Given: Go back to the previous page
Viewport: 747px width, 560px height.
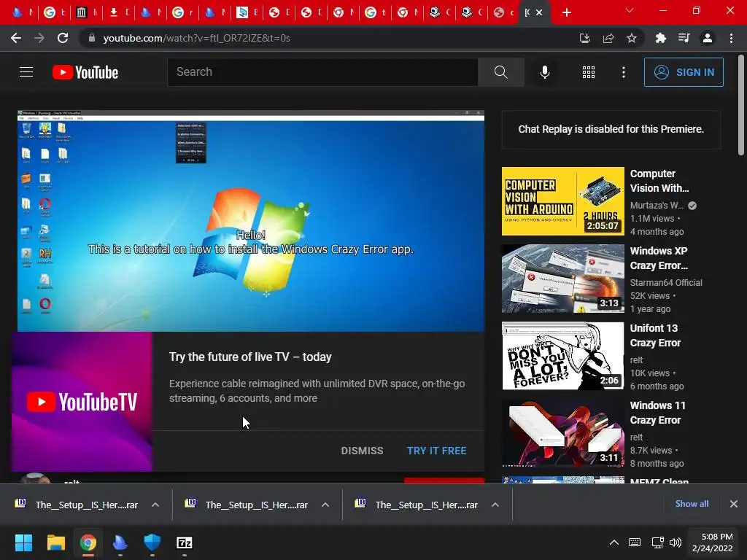Looking at the screenshot, I should (x=16, y=38).
